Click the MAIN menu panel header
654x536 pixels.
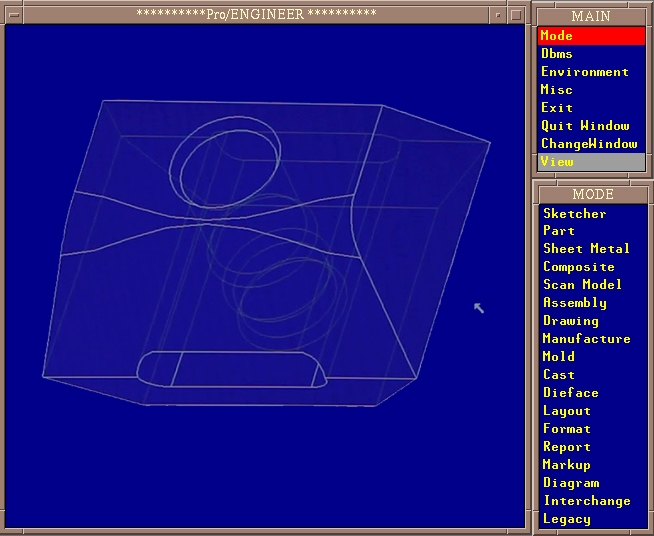[x=591, y=16]
